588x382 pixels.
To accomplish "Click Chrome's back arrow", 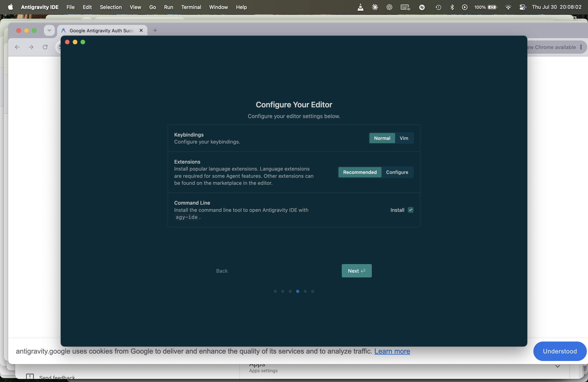I will pos(17,47).
